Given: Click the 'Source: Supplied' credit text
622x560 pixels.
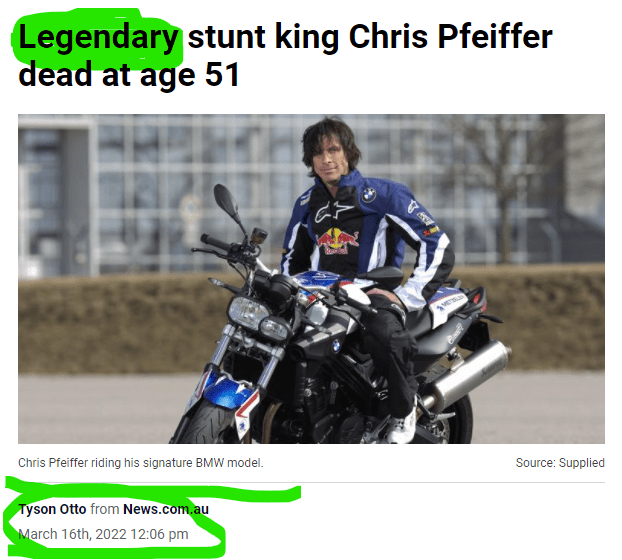Looking at the screenshot, I should pyautogui.click(x=560, y=463).
